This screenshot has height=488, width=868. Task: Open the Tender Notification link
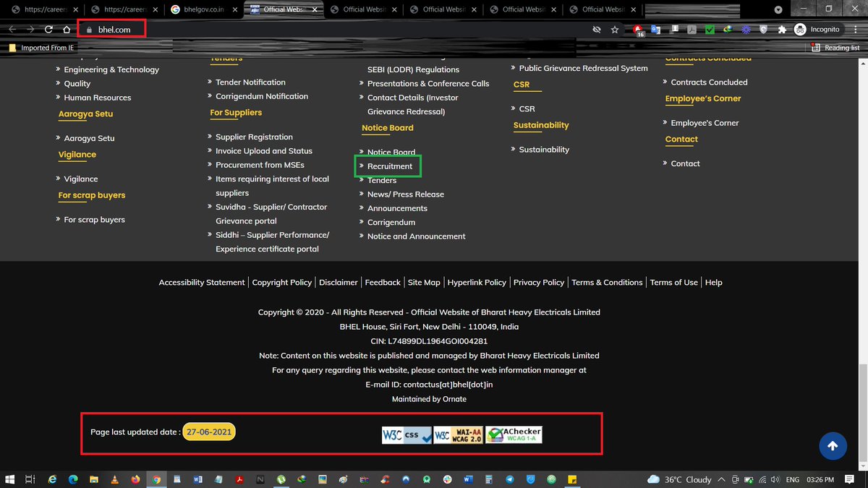point(250,82)
